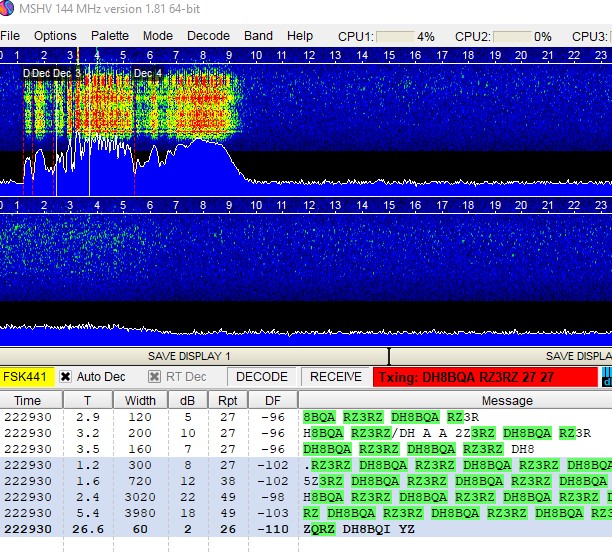Click the DF value -110
Image resolution: width=612 pixels, height=553 pixels.
274,529
